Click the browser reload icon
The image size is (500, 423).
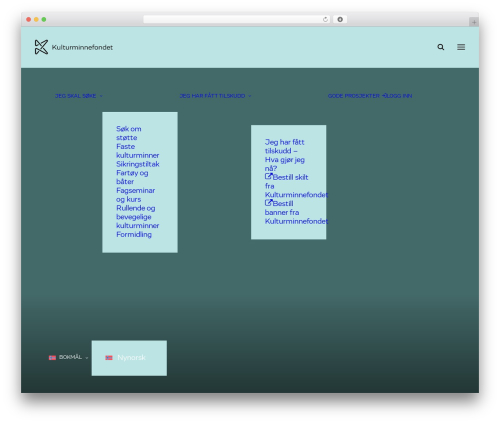click(x=325, y=19)
